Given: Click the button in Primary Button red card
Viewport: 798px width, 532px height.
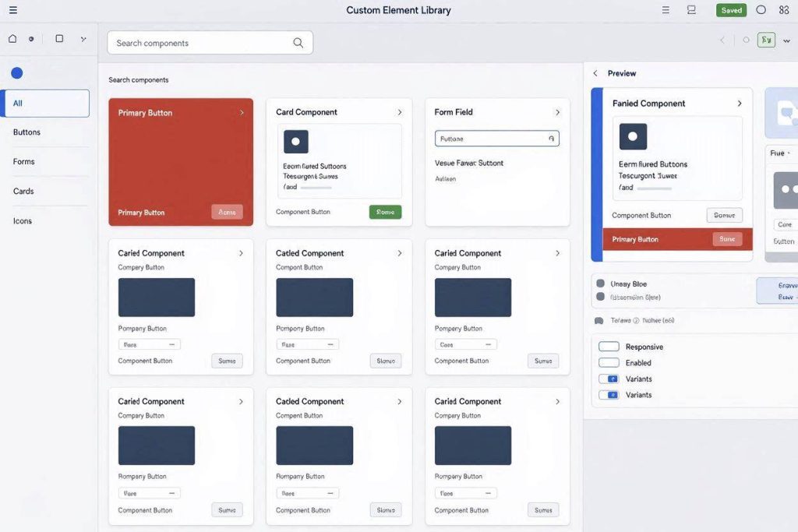Looking at the screenshot, I should [x=227, y=212].
